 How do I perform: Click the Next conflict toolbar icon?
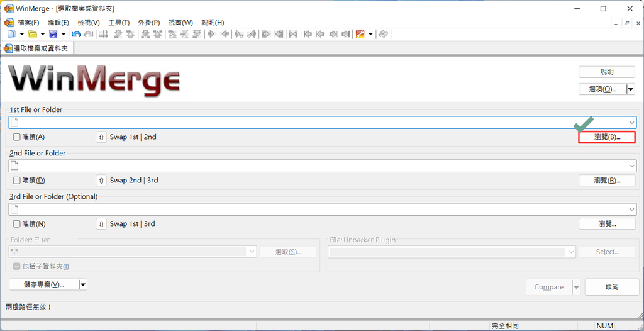point(145,34)
